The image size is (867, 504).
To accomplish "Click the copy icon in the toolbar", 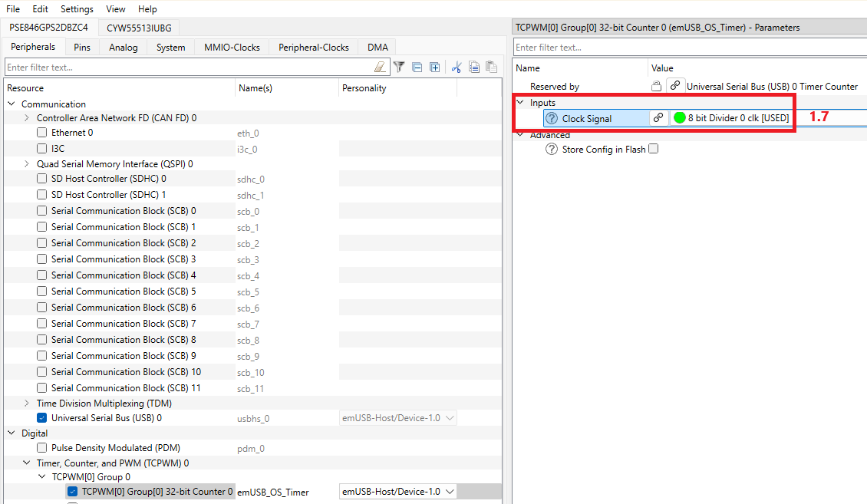I will [474, 68].
